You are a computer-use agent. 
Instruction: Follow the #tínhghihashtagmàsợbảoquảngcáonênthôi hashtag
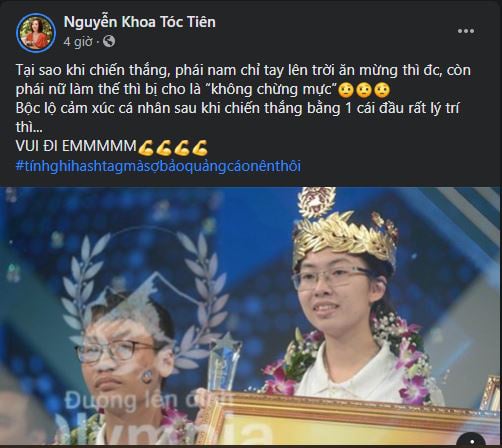point(158,166)
